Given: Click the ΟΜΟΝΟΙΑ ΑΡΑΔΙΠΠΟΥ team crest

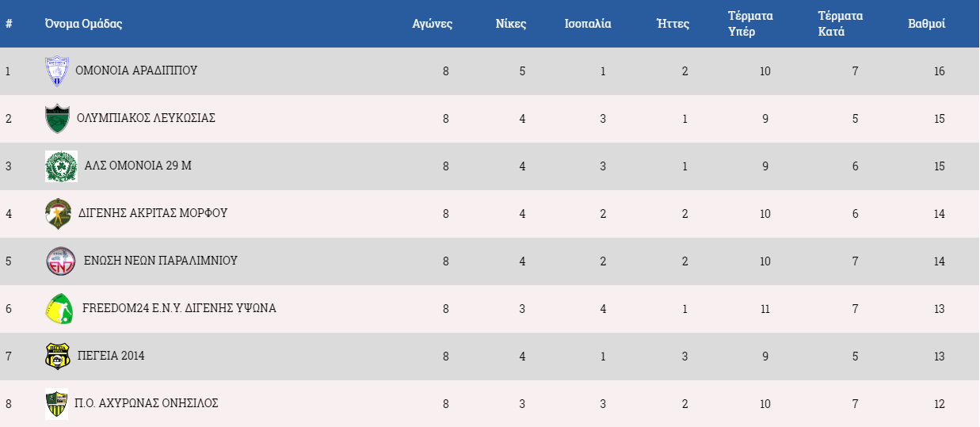Looking at the screenshot, I should [57, 71].
